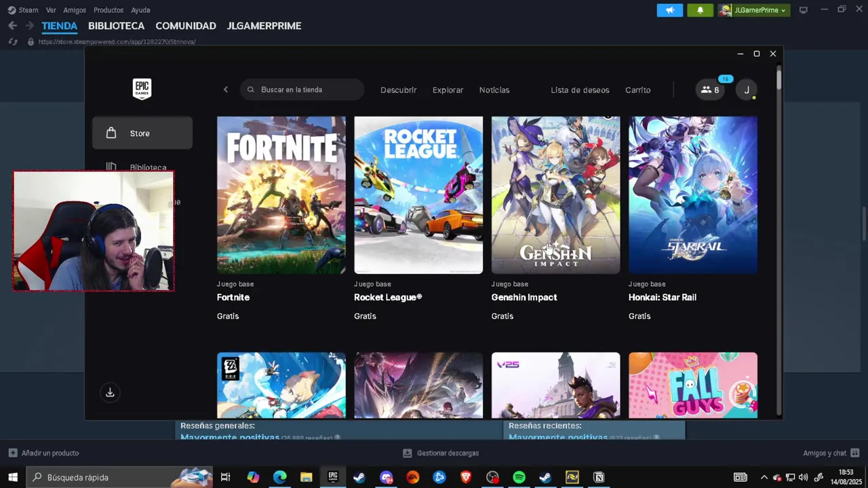Open the volume speaker tray icon
Screen dimensions: 868x488
click(x=804, y=477)
